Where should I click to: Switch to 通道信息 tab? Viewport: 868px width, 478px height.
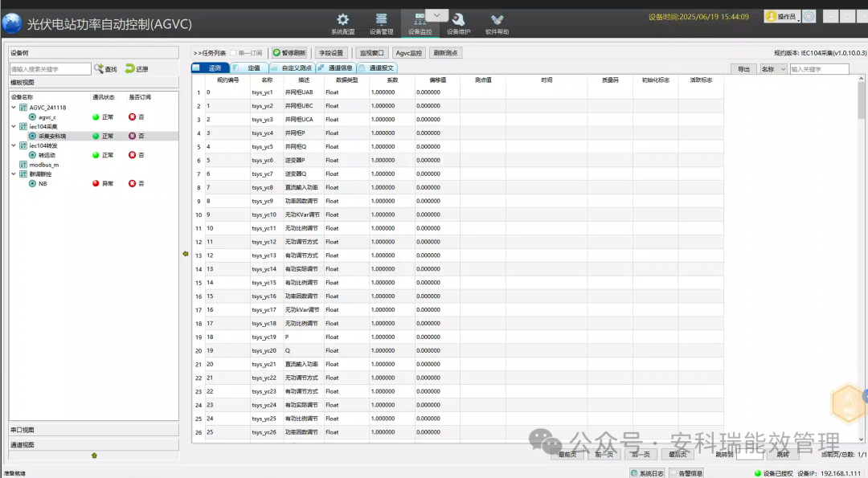336,68
